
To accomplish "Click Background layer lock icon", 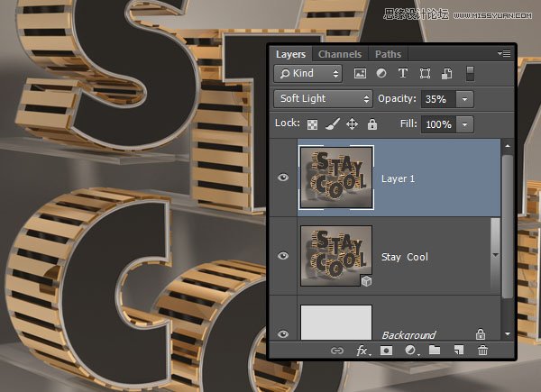I will point(481,333).
